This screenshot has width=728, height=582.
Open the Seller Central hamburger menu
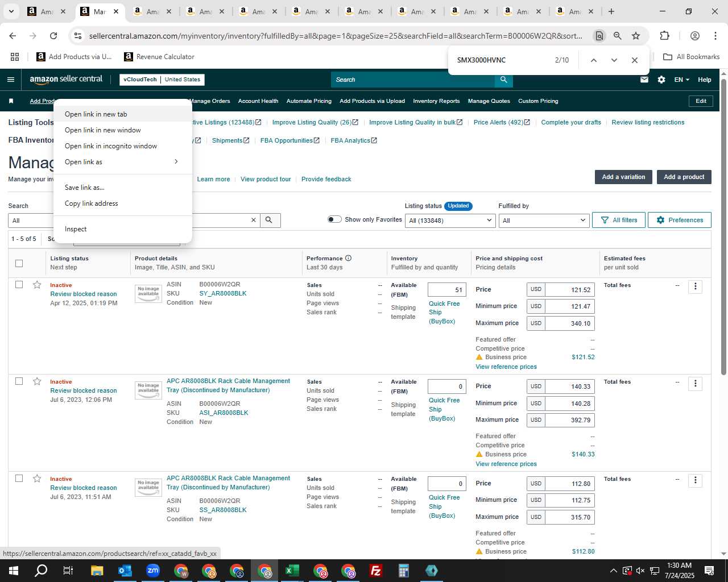11,80
